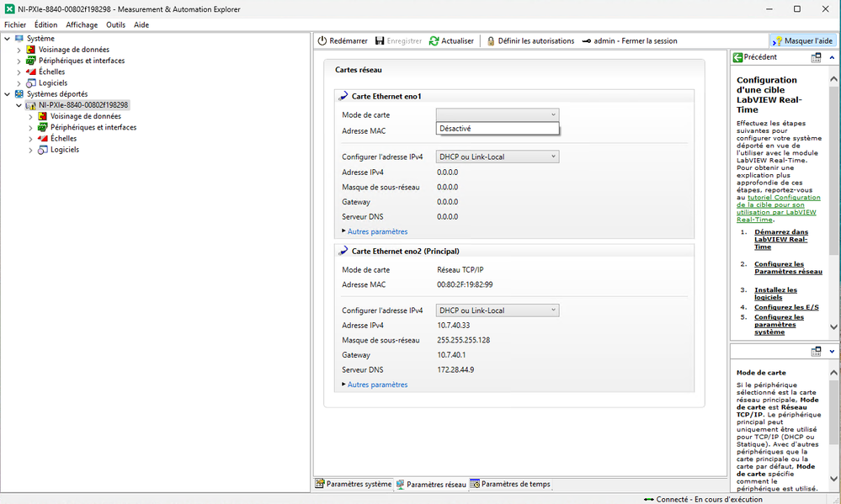Restart the target with Redémarrer

coord(343,40)
